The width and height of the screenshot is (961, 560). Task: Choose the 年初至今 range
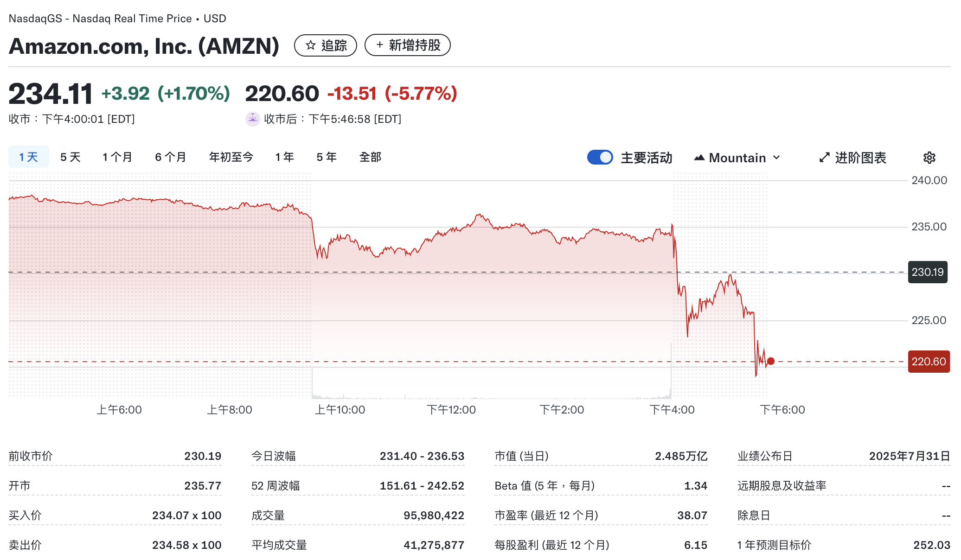point(231,157)
